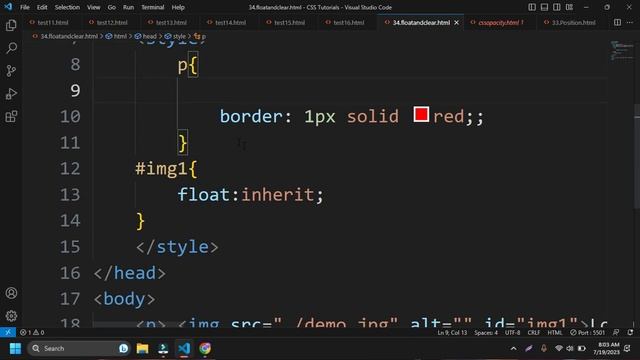
Task: Click the red color swatch on line 10
Action: [421, 114]
